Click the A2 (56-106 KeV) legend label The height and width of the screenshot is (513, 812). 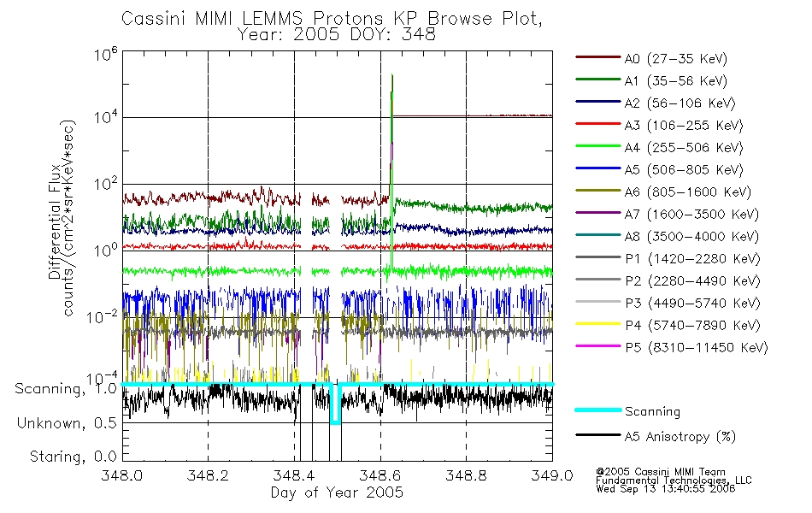(680, 103)
